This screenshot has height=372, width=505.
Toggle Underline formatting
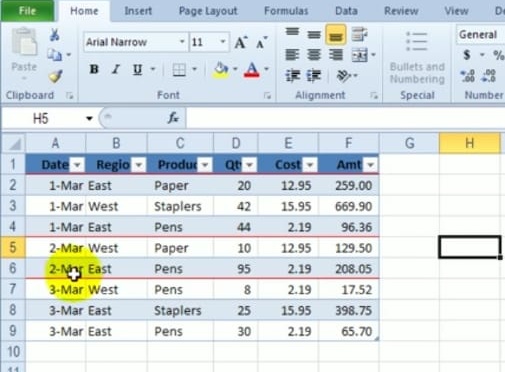[x=137, y=69]
